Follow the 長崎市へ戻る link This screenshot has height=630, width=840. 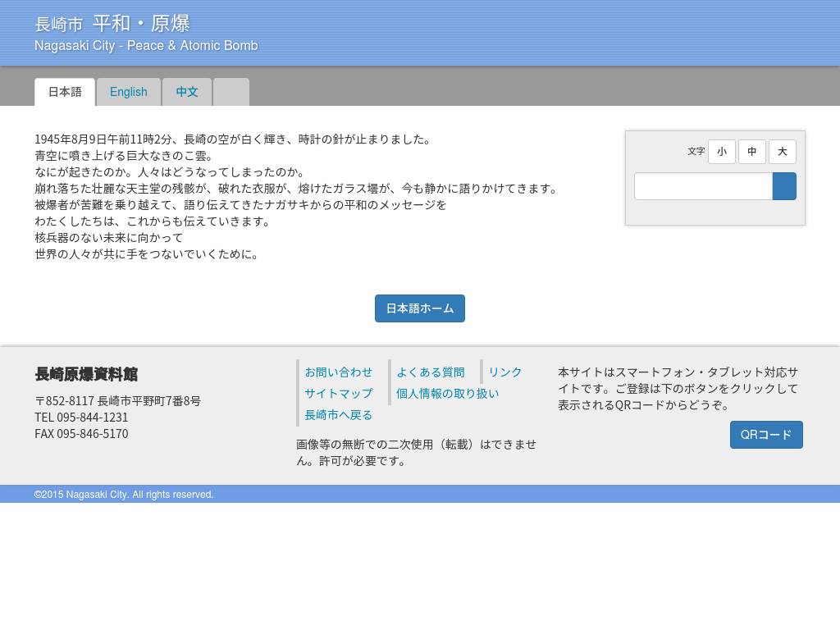click(339, 415)
